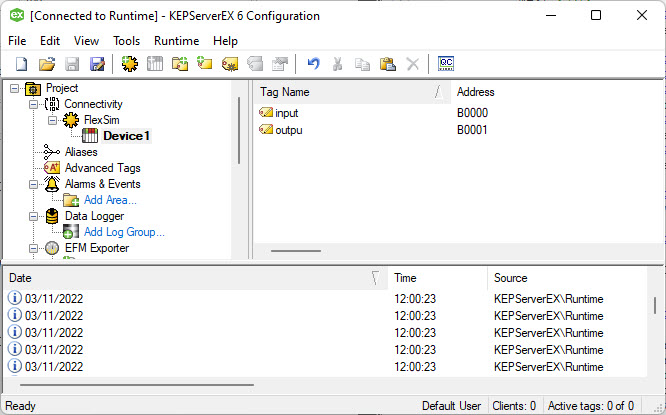Open the Tools menu
The image size is (666, 415).
(x=126, y=41)
